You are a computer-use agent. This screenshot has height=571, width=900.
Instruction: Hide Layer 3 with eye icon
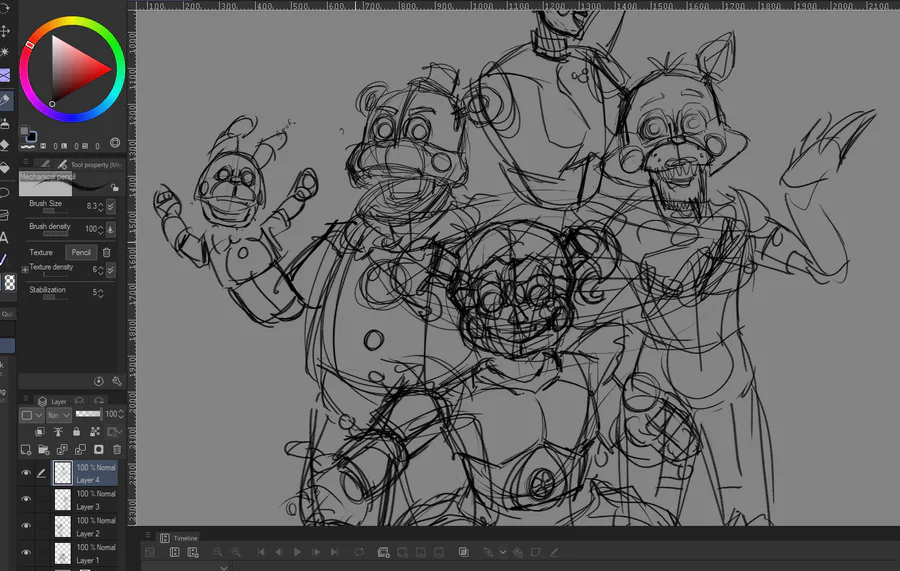tap(26, 499)
